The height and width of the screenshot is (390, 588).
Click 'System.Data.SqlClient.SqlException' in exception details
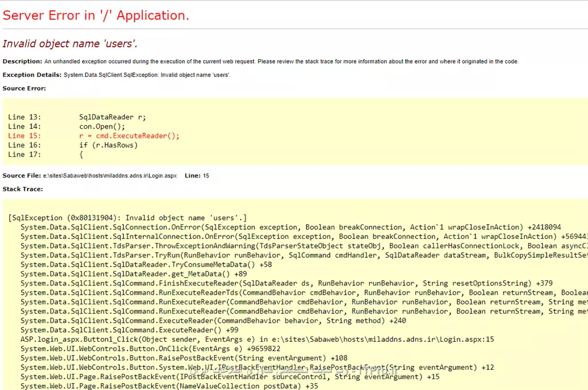[x=111, y=75]
